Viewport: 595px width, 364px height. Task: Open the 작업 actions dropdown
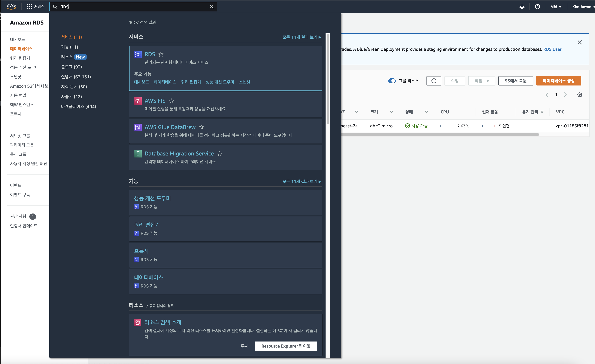click(x=481, y=81)
